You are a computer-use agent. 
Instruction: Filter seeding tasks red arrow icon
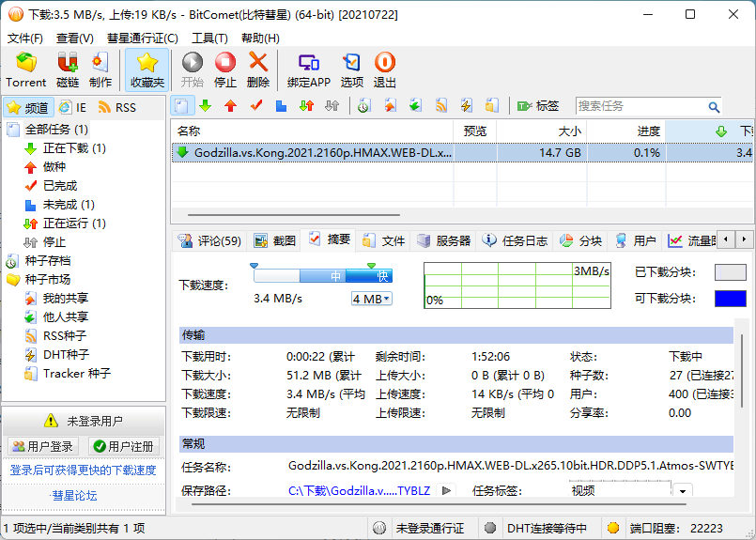point(231,105)
